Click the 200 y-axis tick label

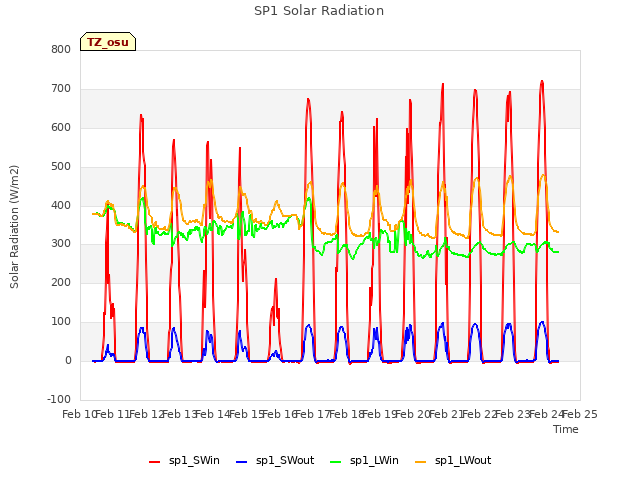[x=61, y=282]
